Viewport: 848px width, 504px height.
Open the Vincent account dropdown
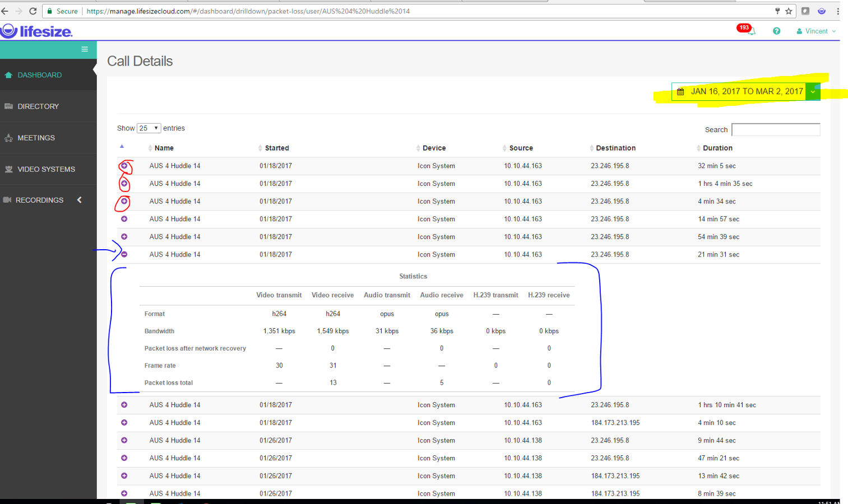pyautogui.click(x=815, y=31)
